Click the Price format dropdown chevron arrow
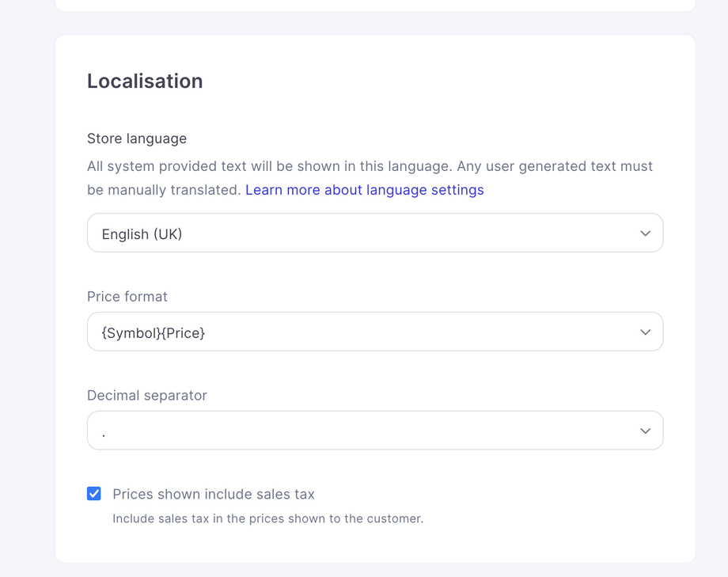 [645, 332]
